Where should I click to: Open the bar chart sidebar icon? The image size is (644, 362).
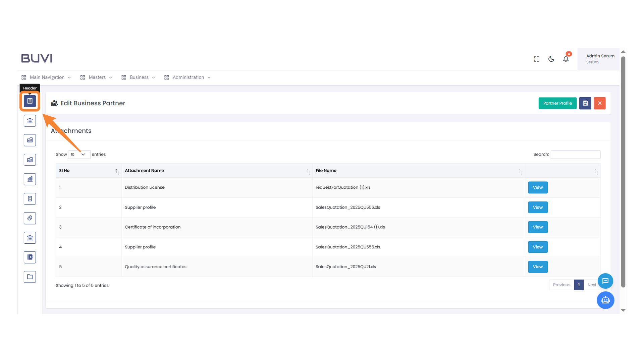point(30,179)
